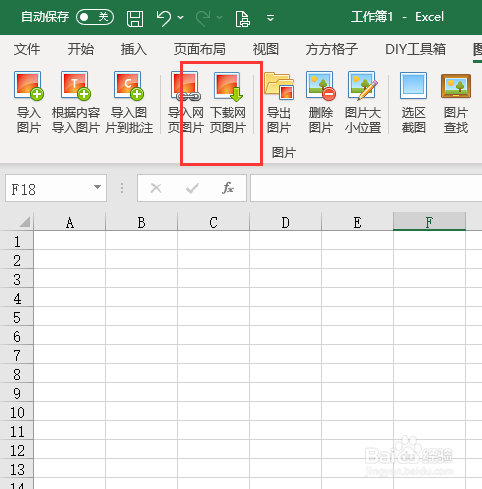Click inside the formula bar input
The width and height of the screenshot is (482, 489).
[366, 188]
